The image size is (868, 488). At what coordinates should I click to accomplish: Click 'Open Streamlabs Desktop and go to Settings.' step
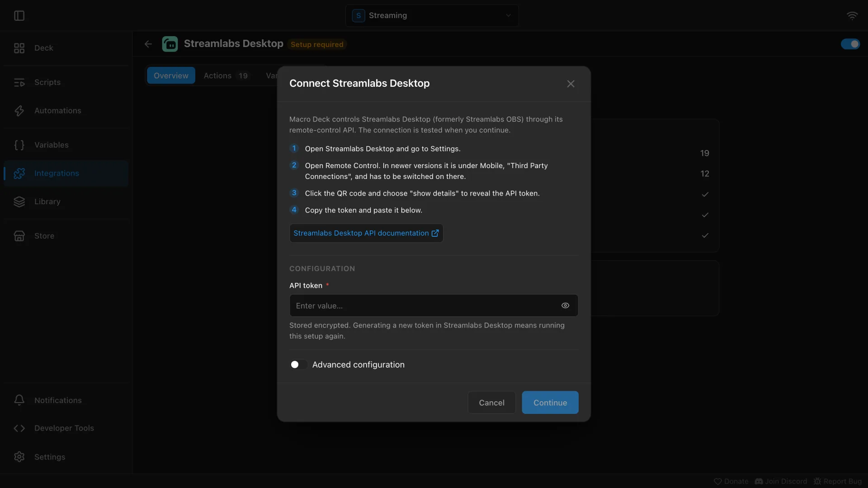click(382, 149)
